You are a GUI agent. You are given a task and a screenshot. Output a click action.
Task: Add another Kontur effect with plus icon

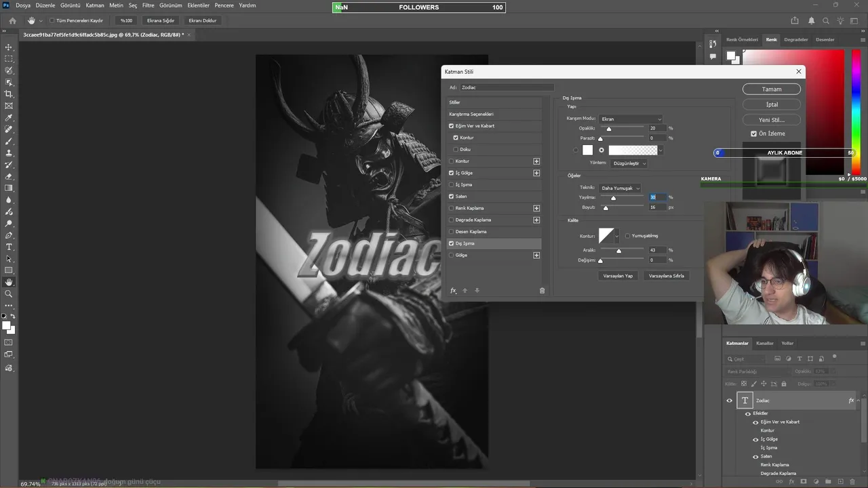536,161
